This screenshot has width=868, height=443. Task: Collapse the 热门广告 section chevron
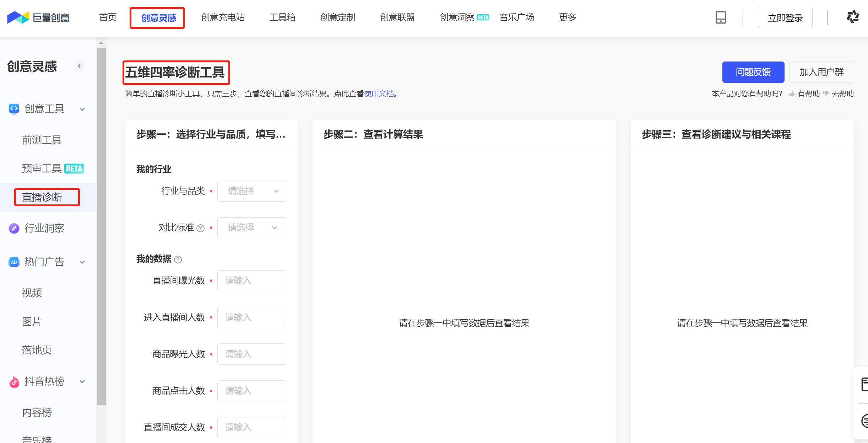pyautogui.click(x=82, y=262)
